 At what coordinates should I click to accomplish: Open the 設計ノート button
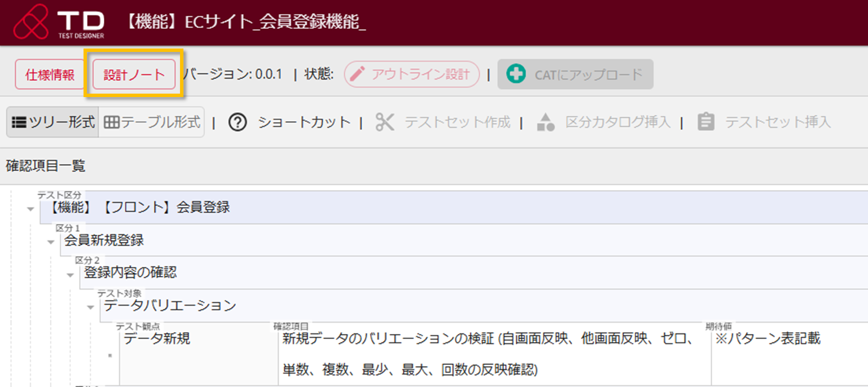(134, 75)
